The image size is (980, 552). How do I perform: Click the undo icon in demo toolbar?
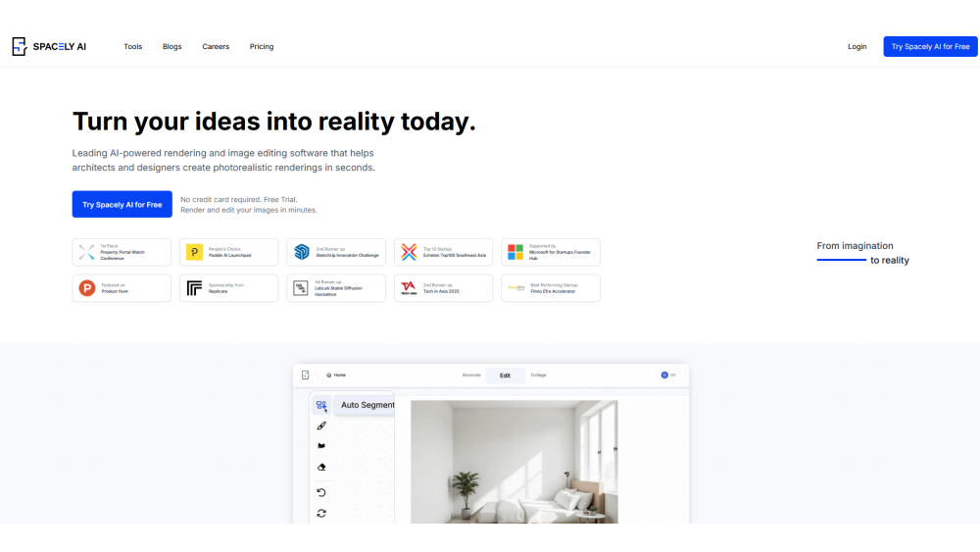(321, 492)
